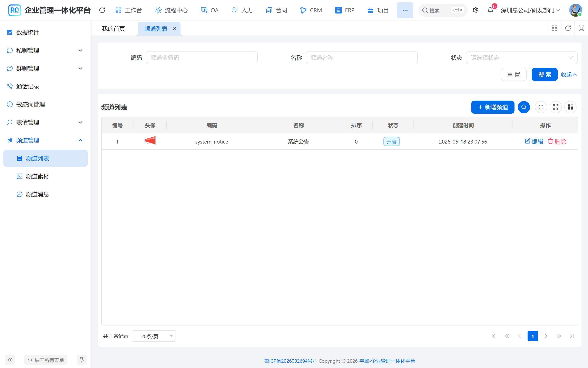Open the 20条/页 page size dropdown
588x368 pixels.
(154, 336)
